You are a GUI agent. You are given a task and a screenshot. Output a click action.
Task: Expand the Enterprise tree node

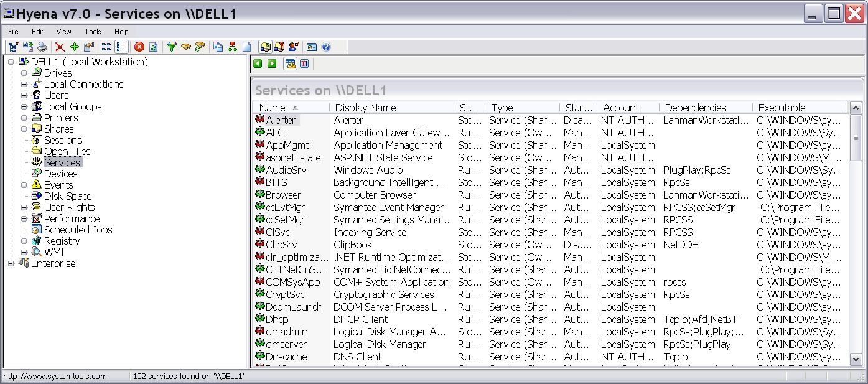pos(9,263)
